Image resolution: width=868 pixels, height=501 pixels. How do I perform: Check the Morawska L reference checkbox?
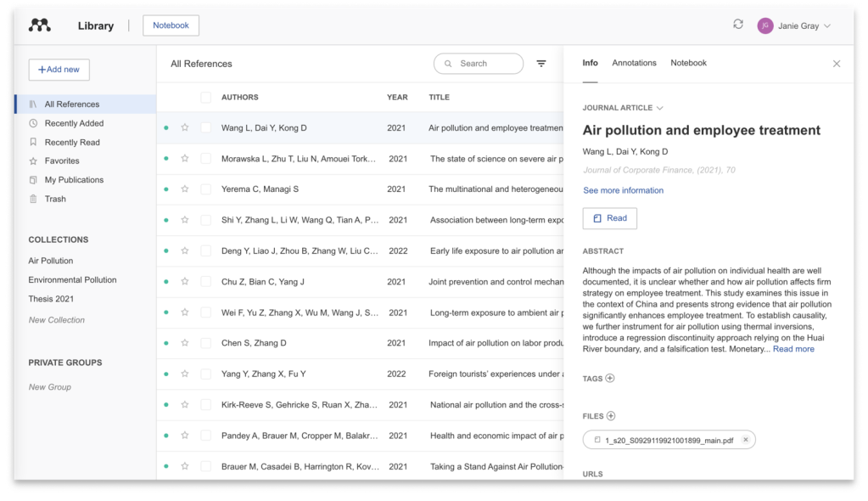206,159
